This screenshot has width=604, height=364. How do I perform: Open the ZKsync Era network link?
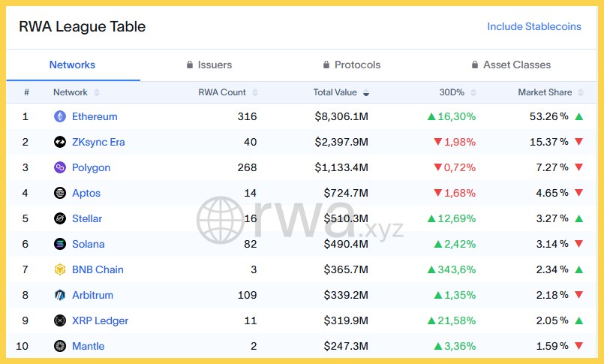pyautogui.click(x=98, y=142)
